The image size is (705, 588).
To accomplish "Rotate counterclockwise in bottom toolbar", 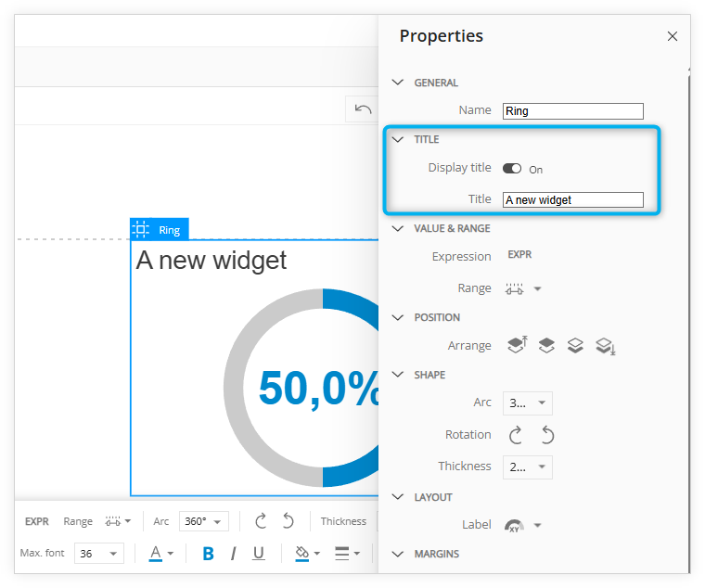I will click(x=288, y=521).
